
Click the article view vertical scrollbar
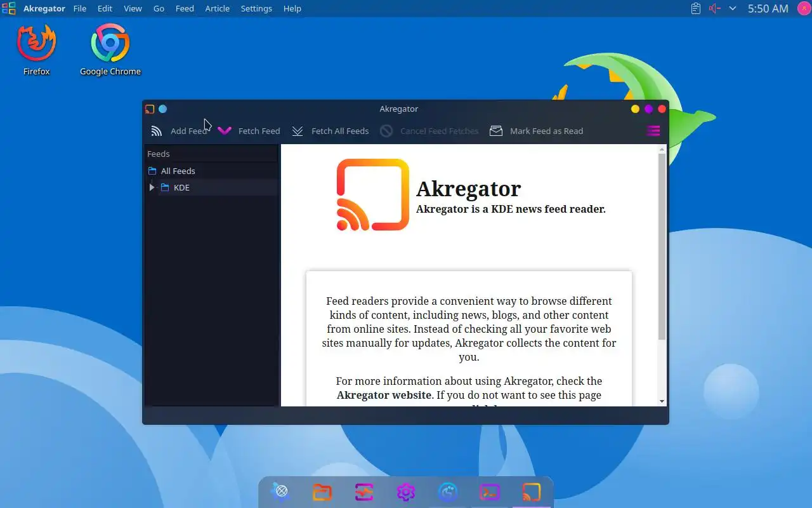[x=662, y=246]
